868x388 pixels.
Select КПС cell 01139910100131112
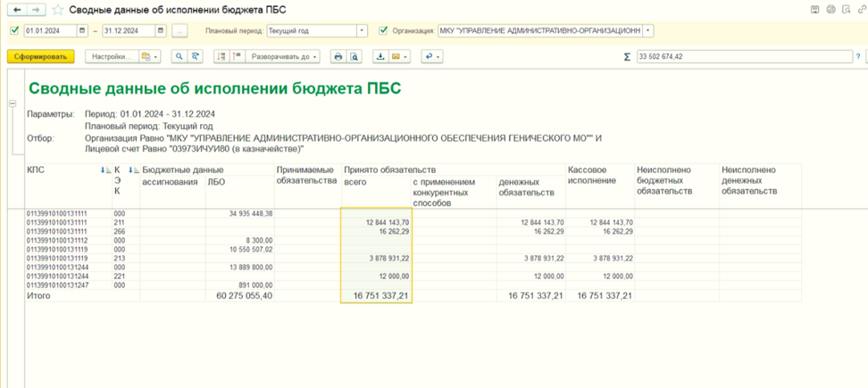tap(68, 241)
